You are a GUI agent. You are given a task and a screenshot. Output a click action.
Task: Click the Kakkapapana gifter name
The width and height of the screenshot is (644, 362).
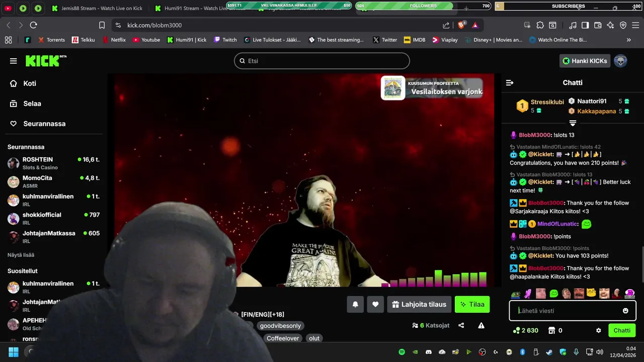tap(596, 111)
